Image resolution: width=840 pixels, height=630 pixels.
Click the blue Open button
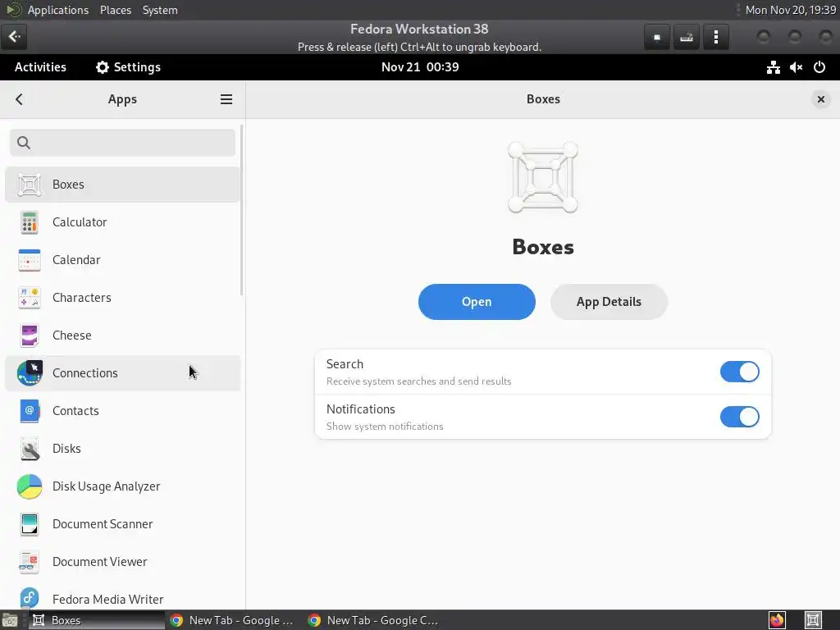click(477, 302)
